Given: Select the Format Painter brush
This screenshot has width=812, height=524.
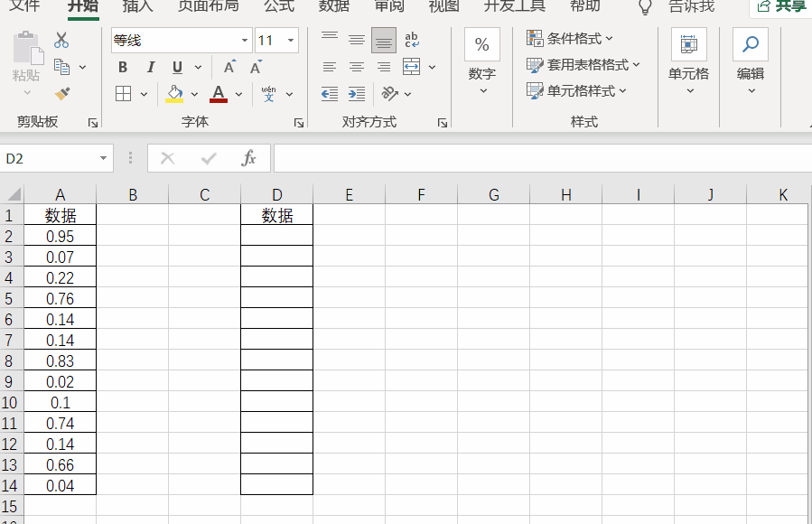Looking at the screenshot, I should tap(62, 94).
